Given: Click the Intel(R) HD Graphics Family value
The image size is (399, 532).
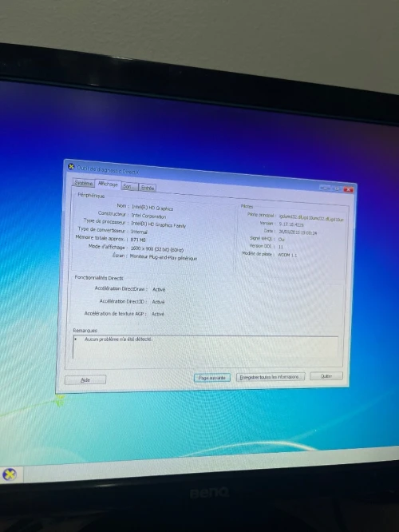Looking at the screenshot, I should (158, 224).
